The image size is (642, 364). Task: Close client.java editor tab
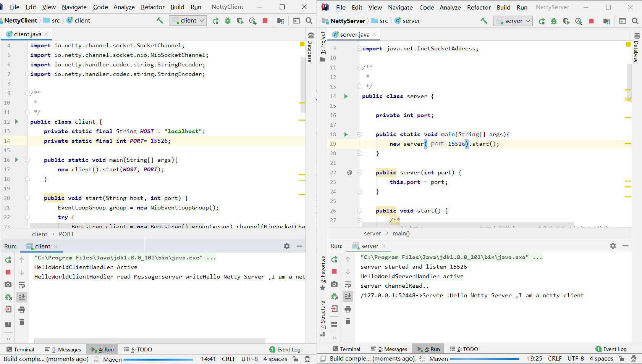tap(46, 34)
